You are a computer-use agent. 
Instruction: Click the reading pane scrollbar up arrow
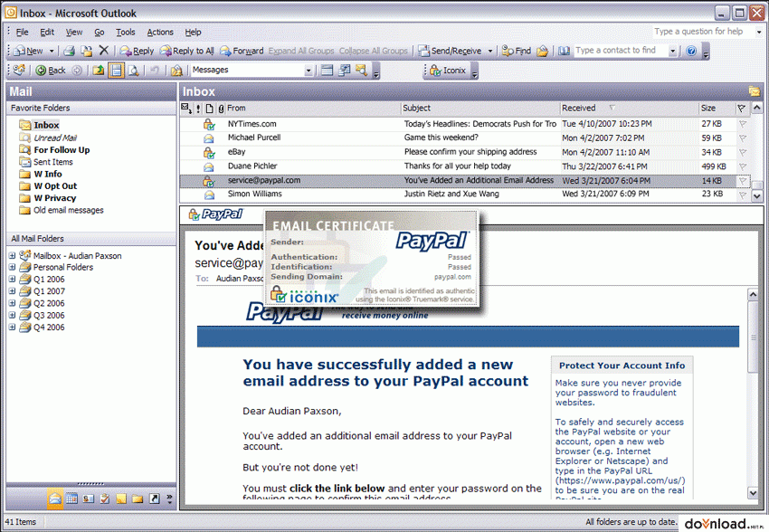753,294
